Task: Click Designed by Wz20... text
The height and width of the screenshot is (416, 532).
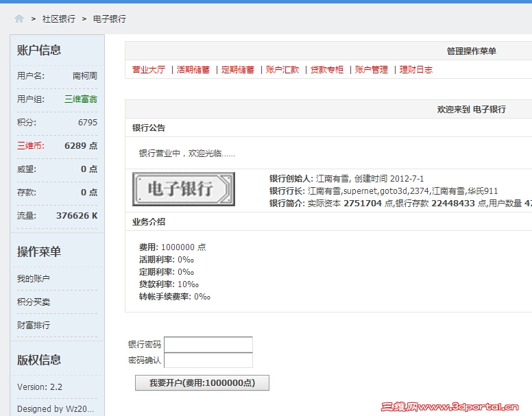Action: pyautogui.click(x=56, y=409)
